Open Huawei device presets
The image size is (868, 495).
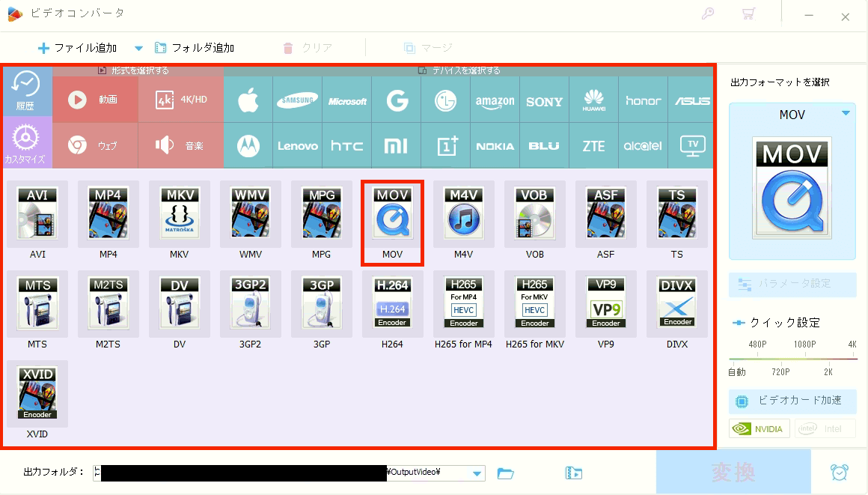coord(593,100)
